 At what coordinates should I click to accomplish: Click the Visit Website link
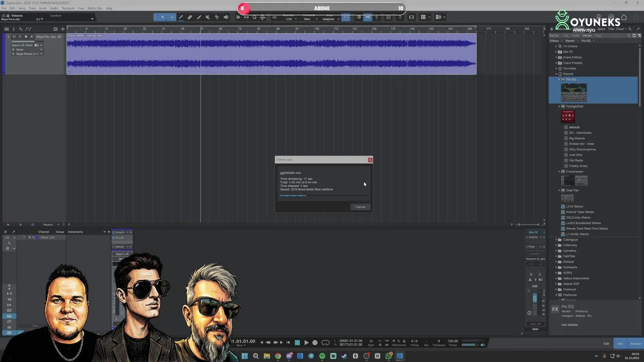570,325
